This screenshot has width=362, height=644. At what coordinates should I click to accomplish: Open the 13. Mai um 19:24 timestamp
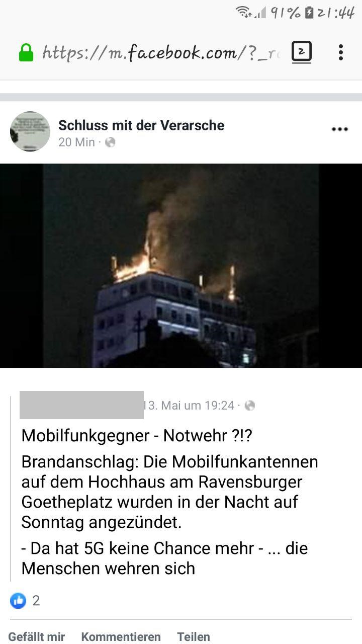pyautogui.click(x=189, y=406)
